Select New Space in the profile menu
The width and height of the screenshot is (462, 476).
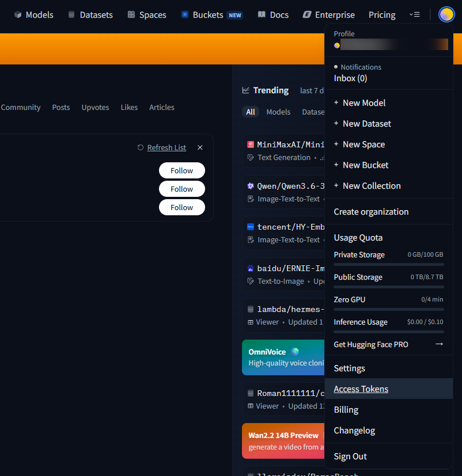[x=363, y=144]
